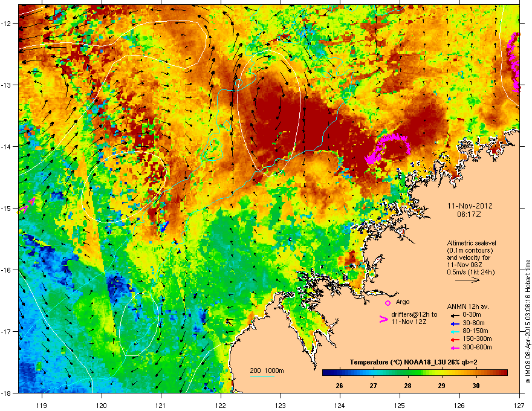The width and height of the screenshot is (532, 411).
Task: Click the 11-Nov 06Z legend text
Action: click(464, 265)
